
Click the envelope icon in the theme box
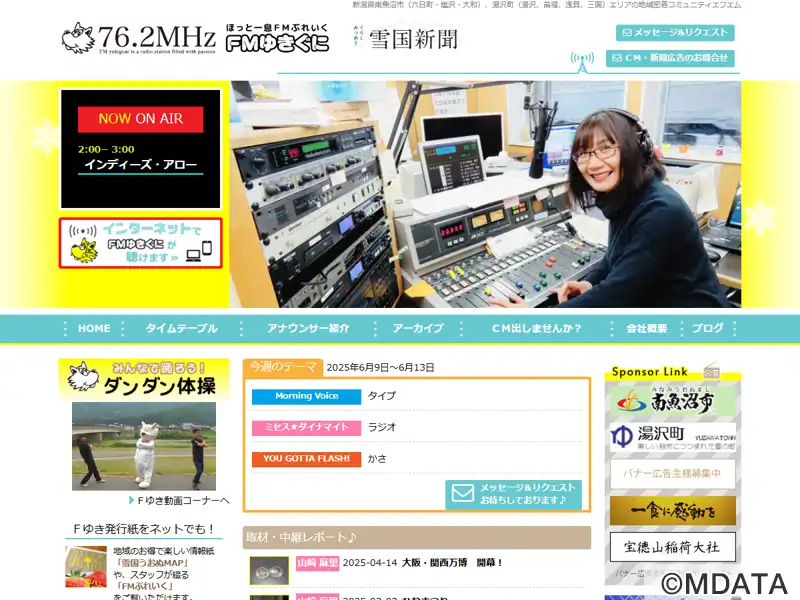tap(463, 494)
